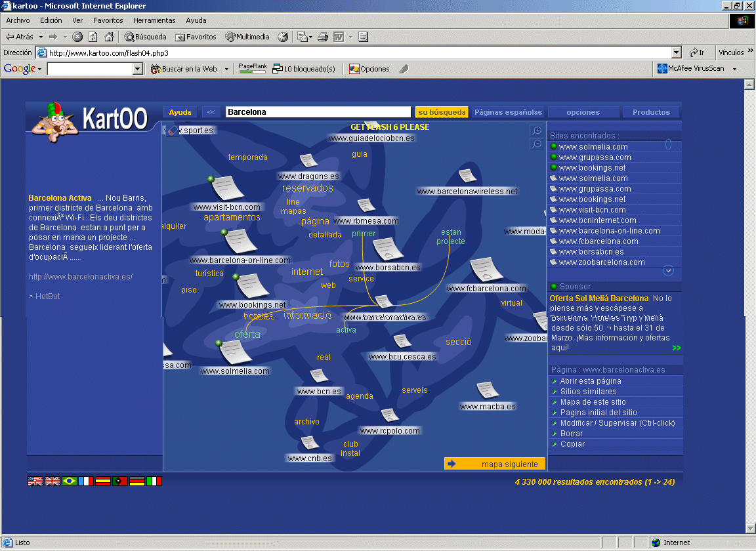Screen dimensions: 756x551
Task: Click the Kartoo search field containing Barcelona
Action: coord(318,112)
